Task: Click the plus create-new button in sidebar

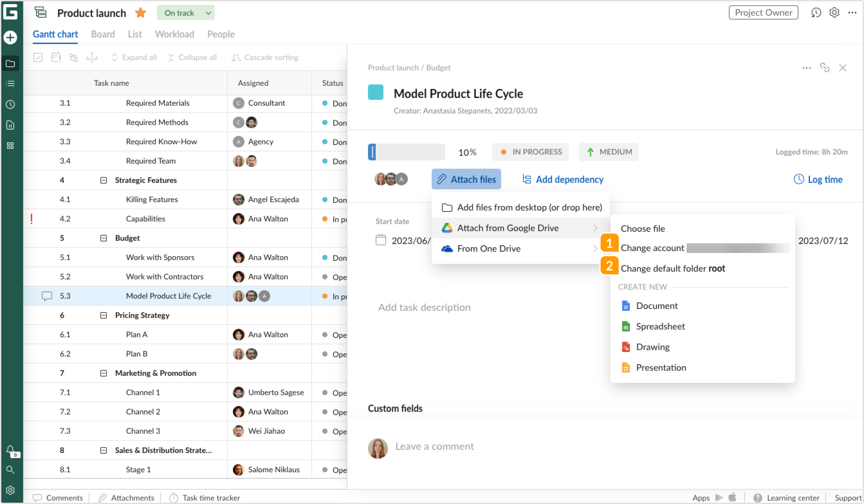Action: tap(10, 37)
